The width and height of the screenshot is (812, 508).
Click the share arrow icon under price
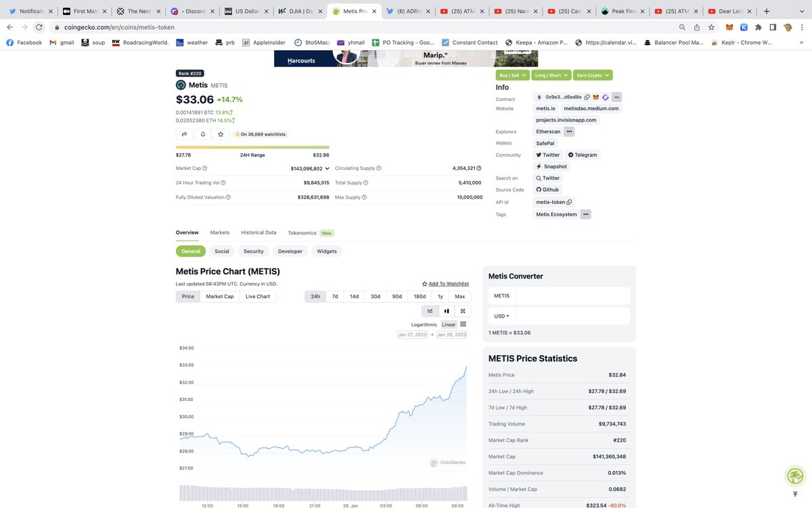[x=184, y=134]
